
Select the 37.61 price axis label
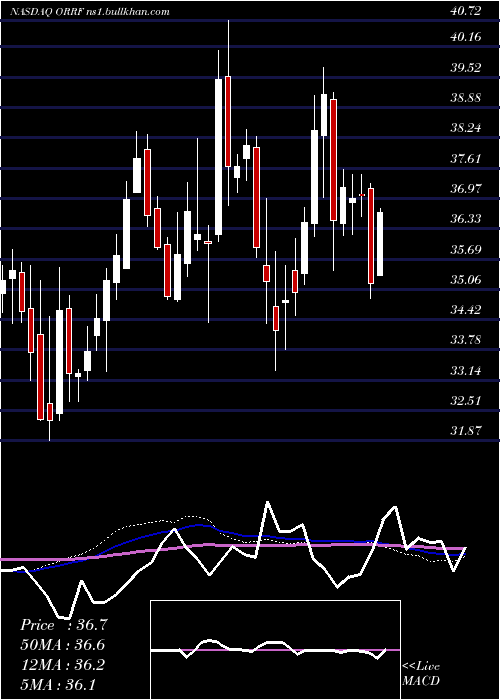pos(466,158)
